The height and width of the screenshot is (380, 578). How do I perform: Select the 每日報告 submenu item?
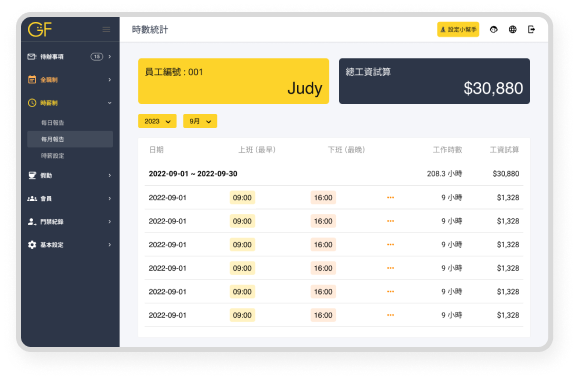pyautogui.click(x=53, y=123)
